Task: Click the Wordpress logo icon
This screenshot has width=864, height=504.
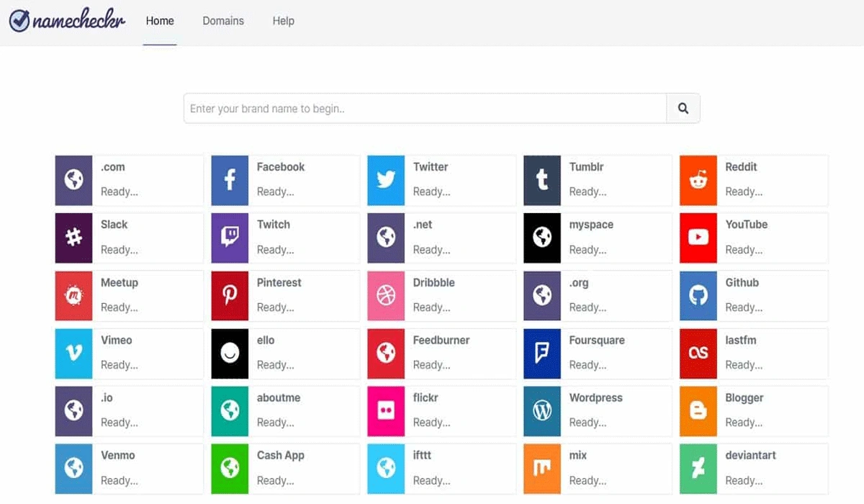Action: point(541,410)
